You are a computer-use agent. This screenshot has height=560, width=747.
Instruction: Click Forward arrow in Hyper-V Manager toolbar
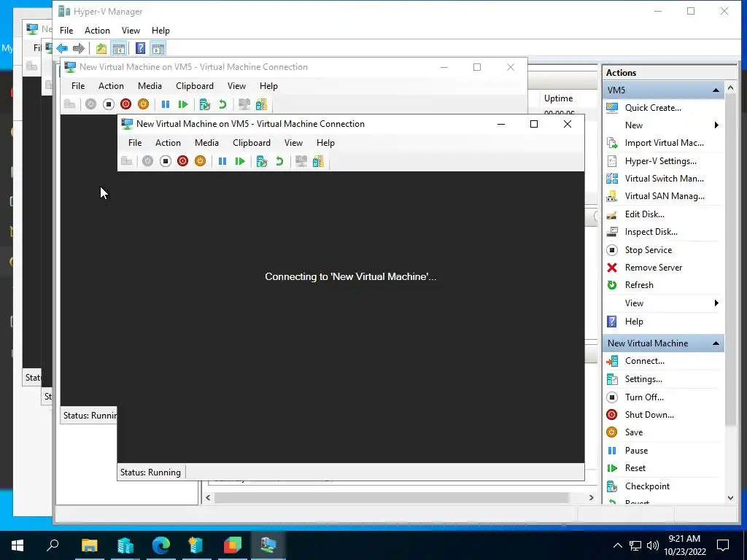(79, 48)
